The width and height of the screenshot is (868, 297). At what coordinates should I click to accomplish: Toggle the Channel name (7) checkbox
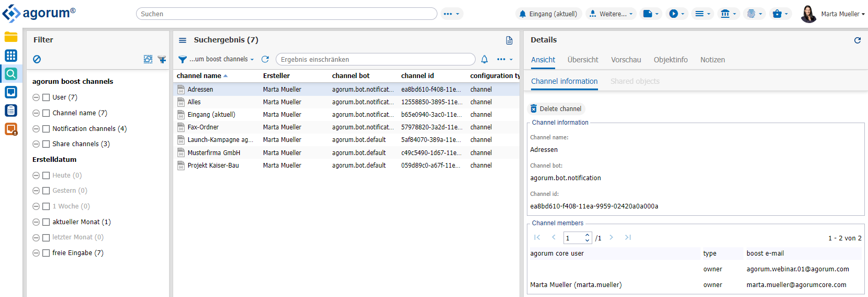(46, 113)
